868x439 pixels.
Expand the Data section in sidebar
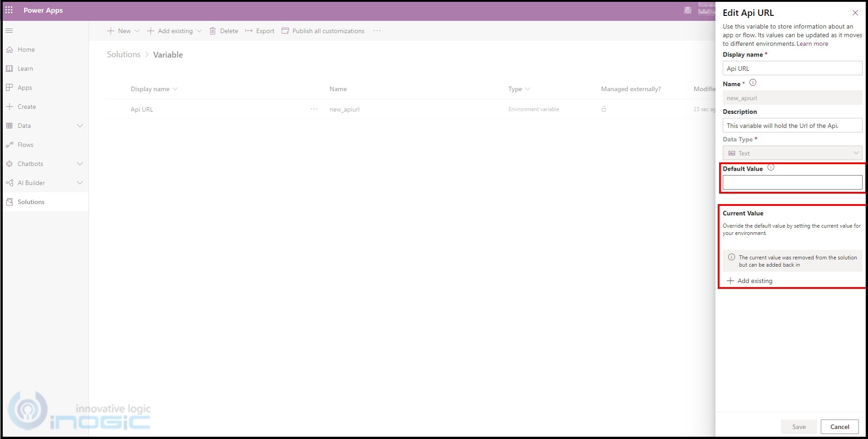tap(80, 126)
